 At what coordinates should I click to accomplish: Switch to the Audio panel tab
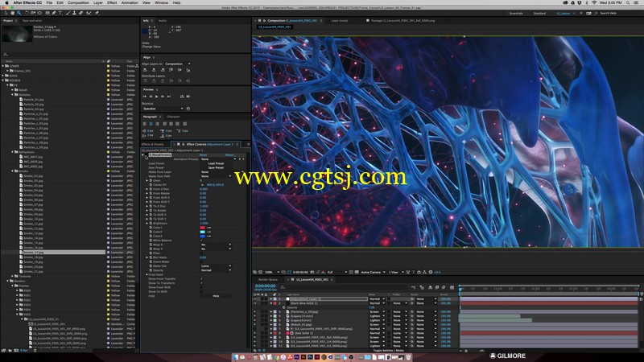point(163,21)
